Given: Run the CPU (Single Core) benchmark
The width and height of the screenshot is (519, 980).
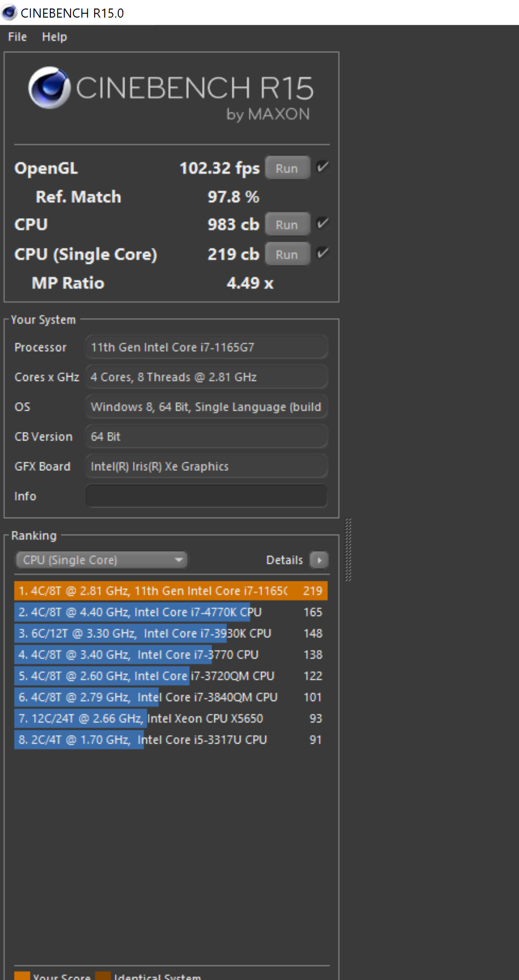Looking at the screenshot, I should point(287,254).
